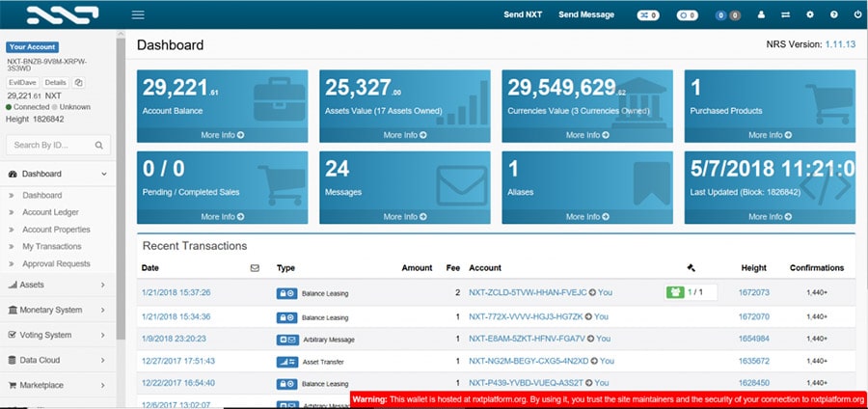Click the power logout icon

(x=854, y=14)
